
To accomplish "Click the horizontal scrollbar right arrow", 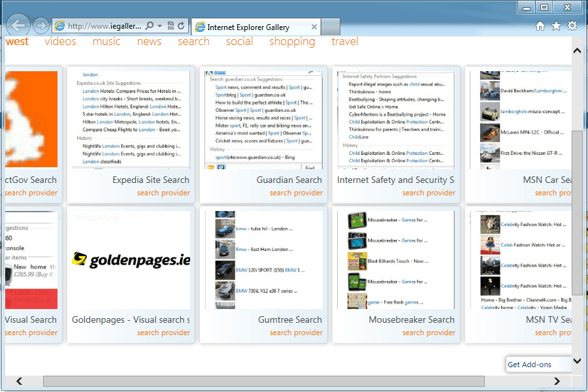I will [x=557, y=381].
